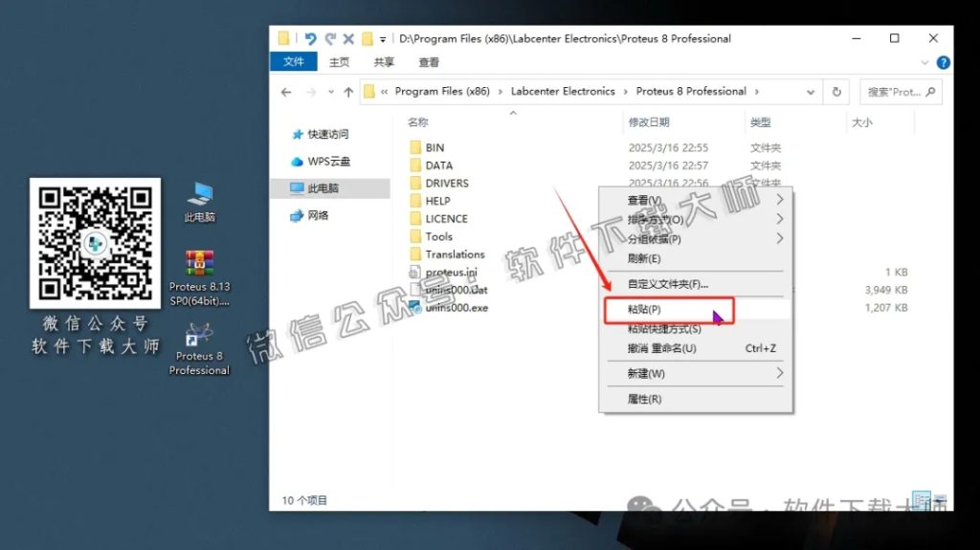Choose 自定义文件夹(F)... in context menu

pyautogui.click(x=696, y=284)
